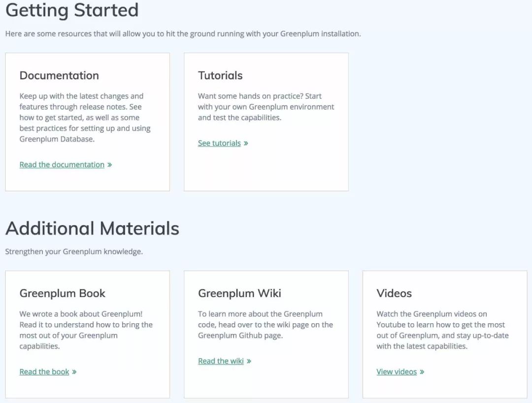Click the chevron icon after 'Read the book'

tap(74, 372)
